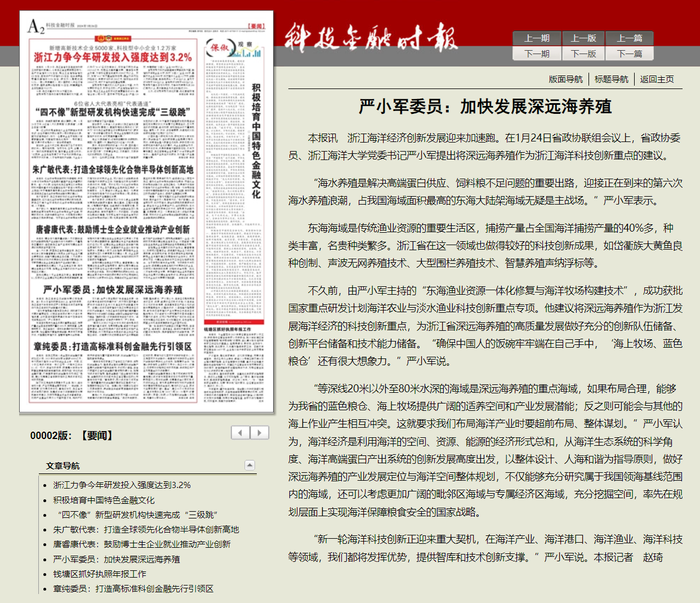Click 唐睿康代表 headline on page thumbnail
The height and width of the screenshot is (603, 700).
click(113, 229)
